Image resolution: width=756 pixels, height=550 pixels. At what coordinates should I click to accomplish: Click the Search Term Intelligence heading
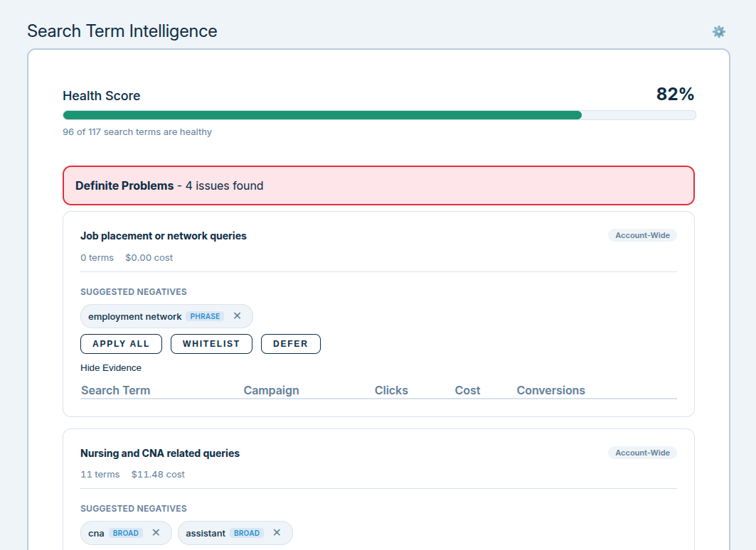coord(122,31)
